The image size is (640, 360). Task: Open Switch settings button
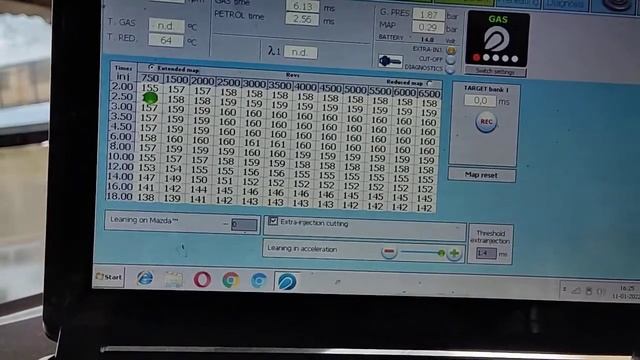pyautogui.click(x=495, y=72)
